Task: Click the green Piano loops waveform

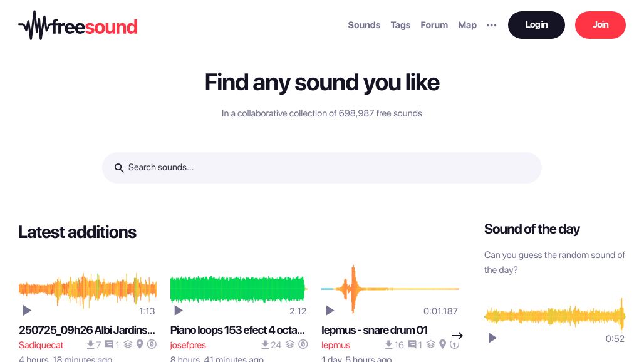Action: pyautogui.click(x=239, y=289)
